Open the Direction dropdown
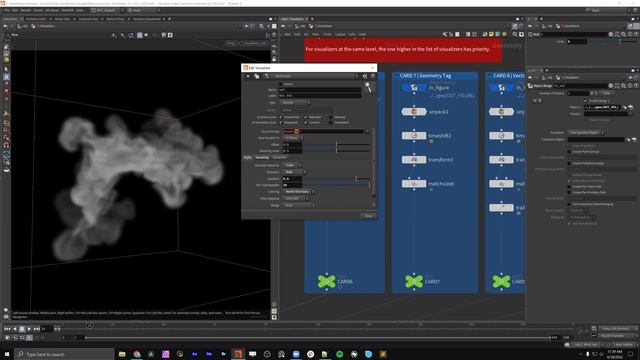The width and height of the screenshot is (640, 360). pyautogui.click(x=294, y=172)
